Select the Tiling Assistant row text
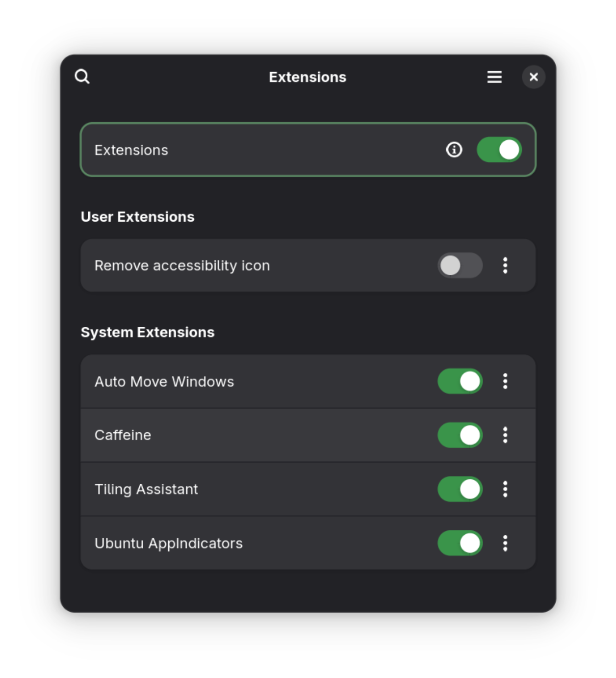This screenshot has width=616, height=678. click(146, 489)
